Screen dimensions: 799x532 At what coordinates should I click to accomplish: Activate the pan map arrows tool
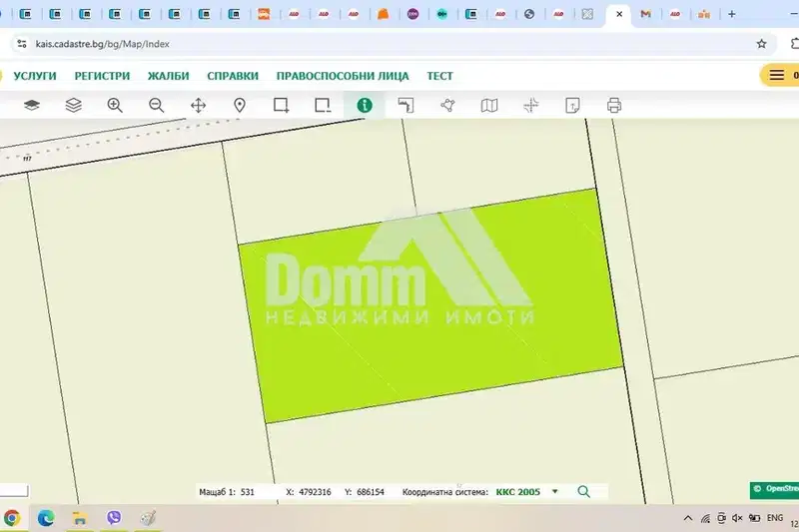tap(198, 106)
